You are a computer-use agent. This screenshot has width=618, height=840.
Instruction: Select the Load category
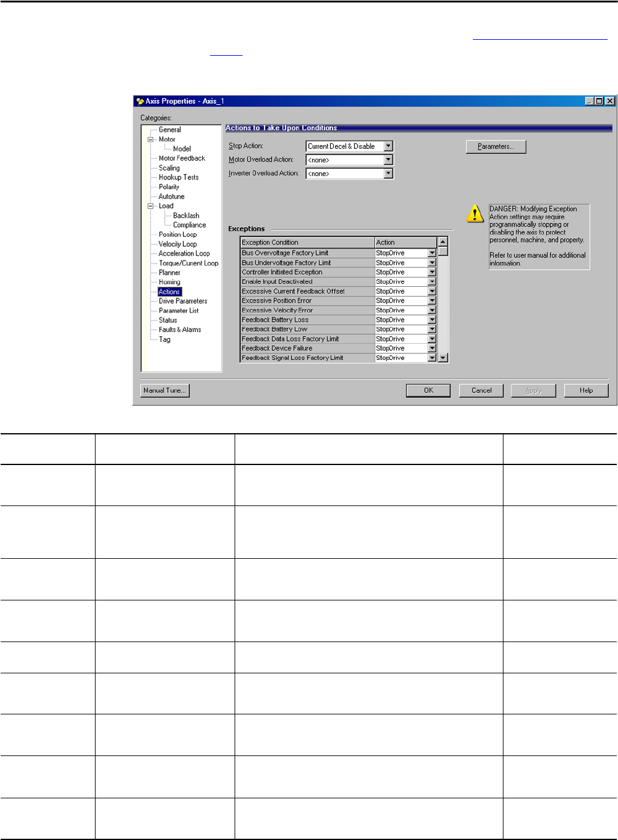click(166, 206)
